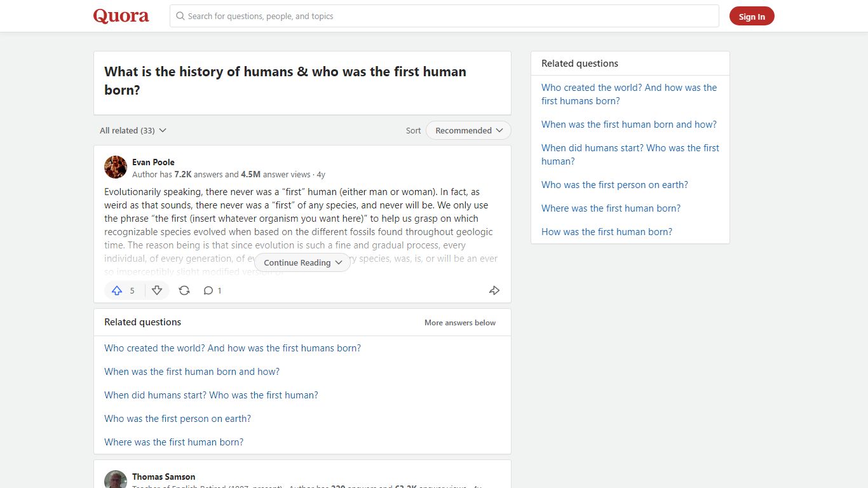This screenshot has height=488, width=868.
Task: Reshare Evan Poole's answer
Action: point(184,290)
